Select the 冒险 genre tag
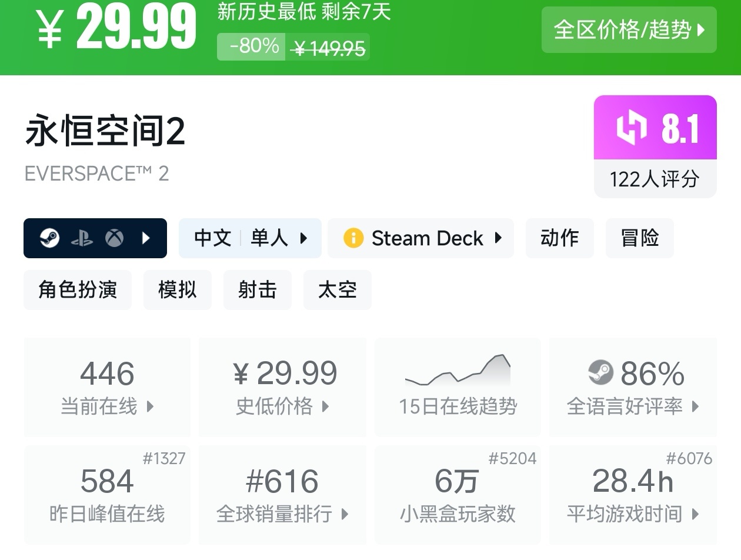The width and height of the screenshot is (741, 560). (x=639, y=238)
